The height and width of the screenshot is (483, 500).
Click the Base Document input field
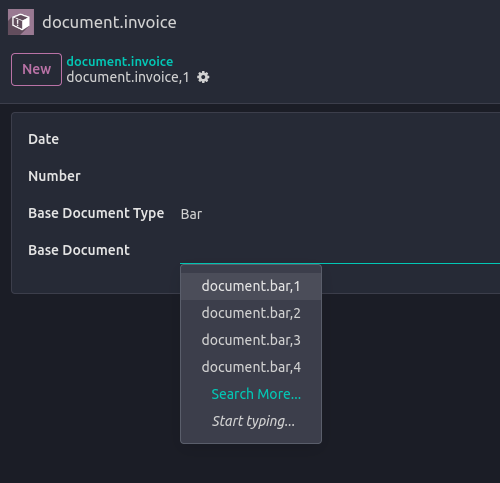point(340,251)
